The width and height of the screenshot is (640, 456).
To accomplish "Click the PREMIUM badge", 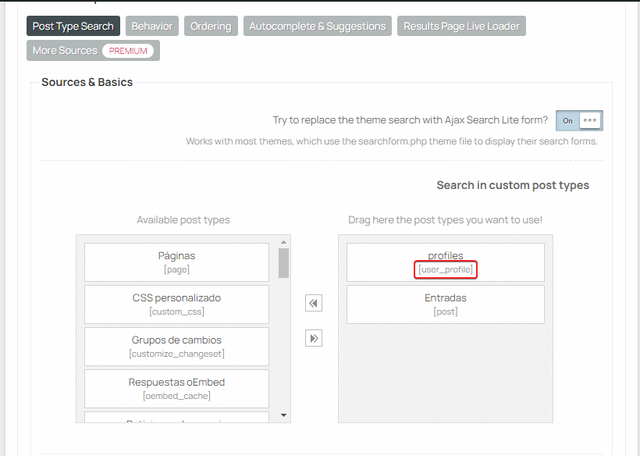I will [x=128, y=51].
